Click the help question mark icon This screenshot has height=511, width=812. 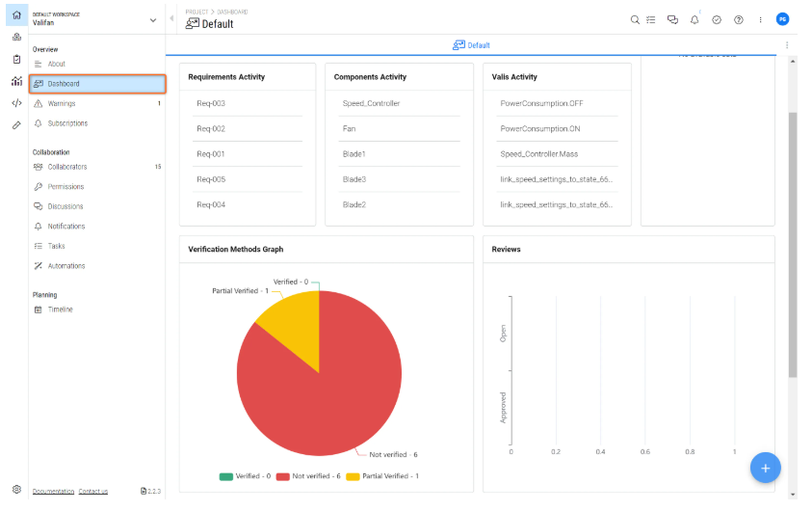point(739,19)
